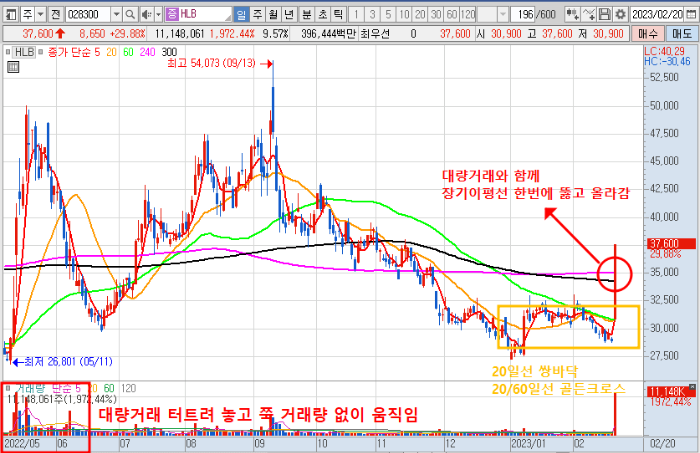This screenshot has width=700, height=453.
Task: Click the add line indicator icon
Action: click(589, 15)
